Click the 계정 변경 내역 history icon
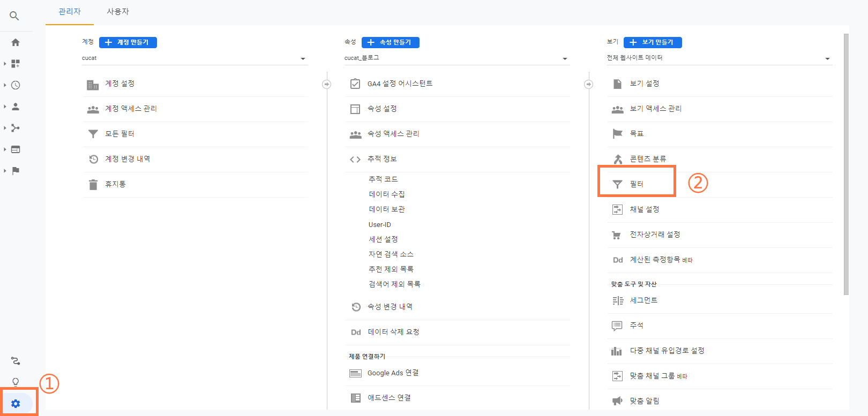 coord(93,159)
